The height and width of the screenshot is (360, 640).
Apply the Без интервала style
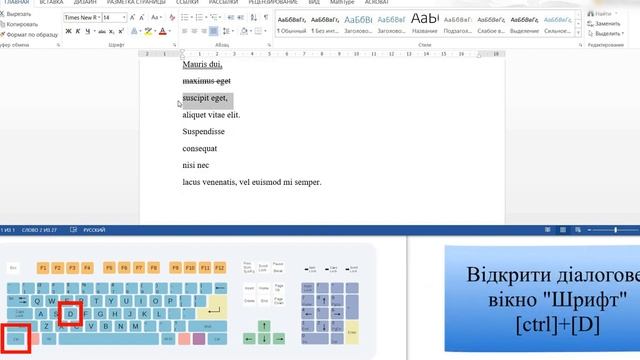click(325, 24)
